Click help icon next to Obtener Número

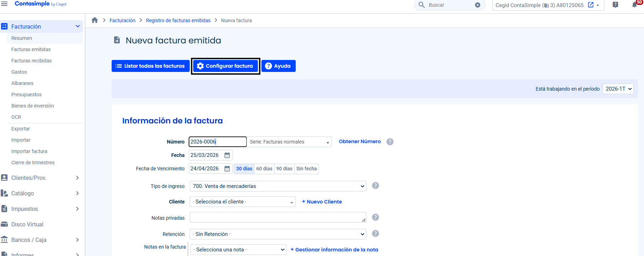(390, 142)
